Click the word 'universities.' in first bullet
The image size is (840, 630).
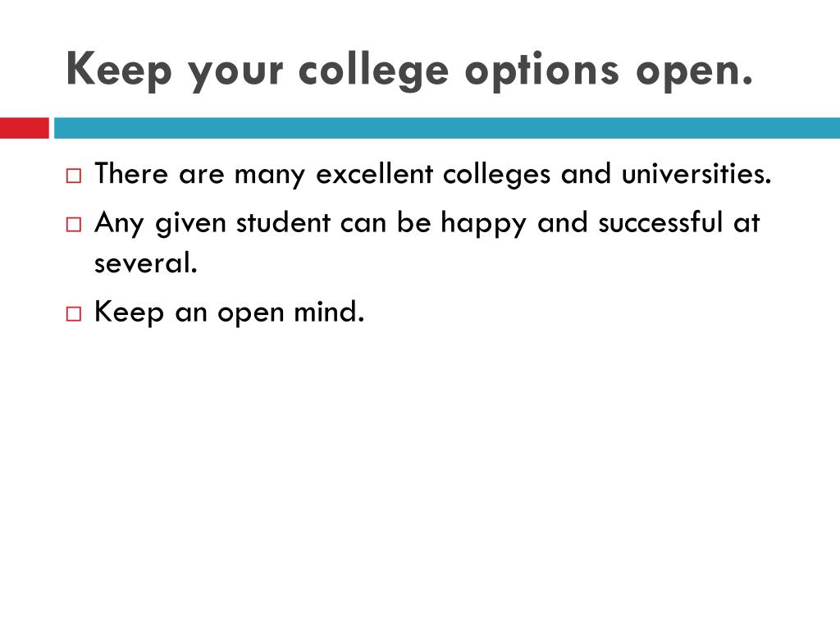tap(696, 173)
